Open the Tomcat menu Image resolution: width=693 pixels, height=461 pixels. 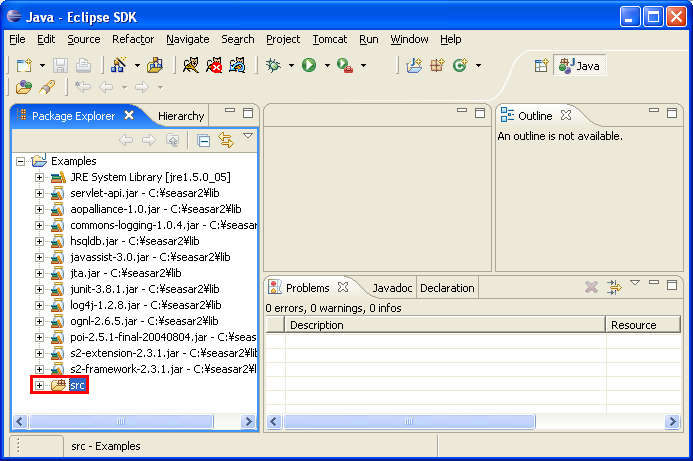329,39
